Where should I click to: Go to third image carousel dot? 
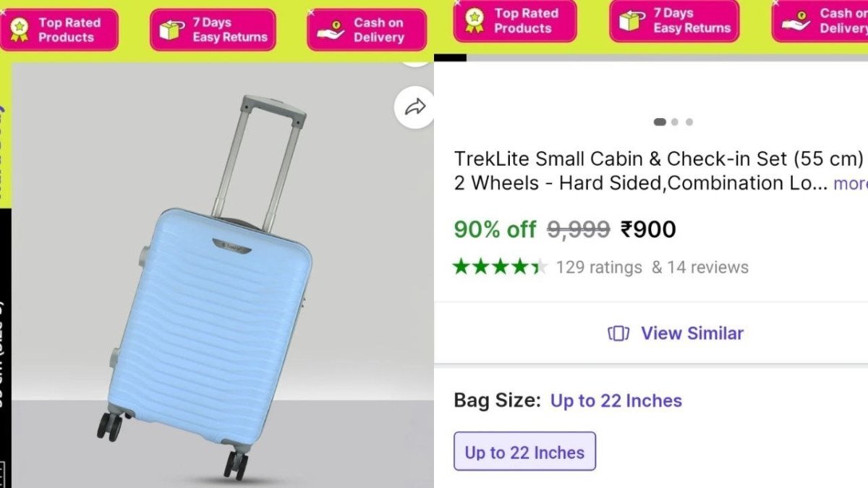point(689,122)
